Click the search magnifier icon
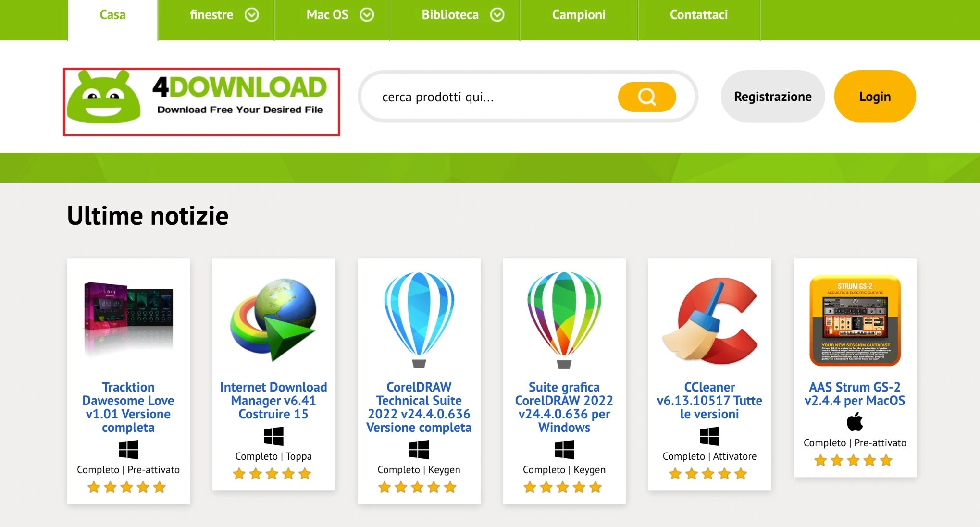Image resolution: width=980 pixels, height=527 pixels. (x=646, y=97)
